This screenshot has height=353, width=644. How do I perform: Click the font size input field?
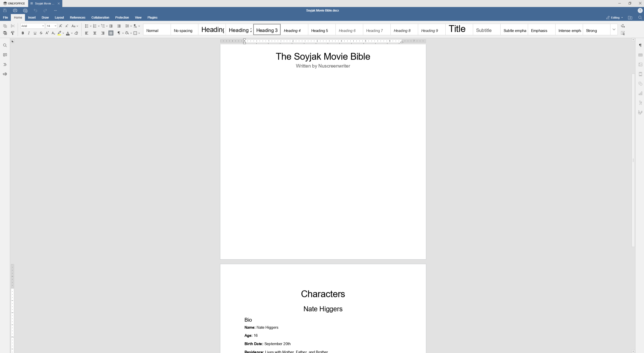tap(50, 26)
